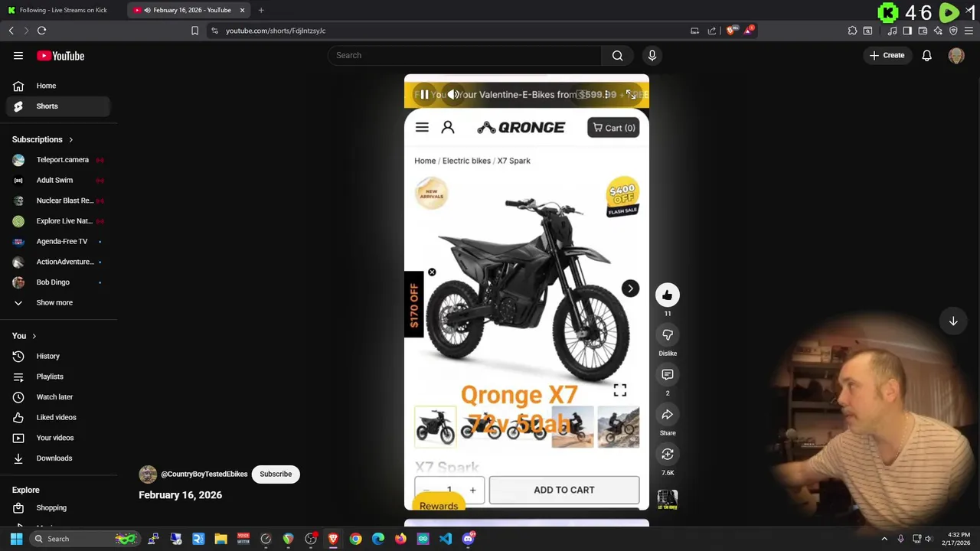Image resolution: width=980 pixels, height=551 pixels.
Task: Select Shorts in sidebar
Action: pos(58,106)
